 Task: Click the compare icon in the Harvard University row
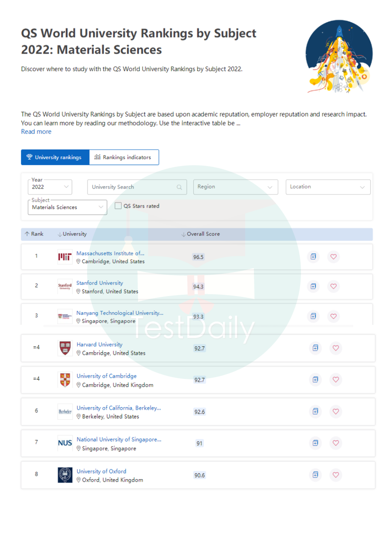pyautogui.click(x=315, y=348)
